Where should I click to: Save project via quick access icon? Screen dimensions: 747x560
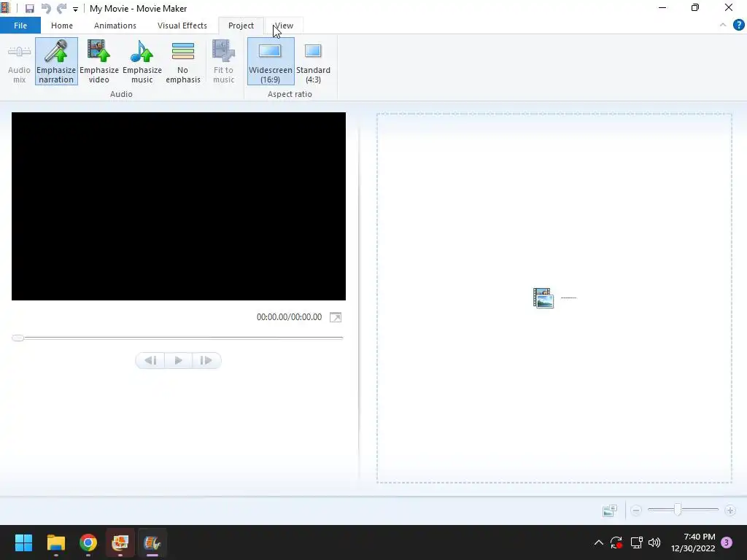pos(29,9)
